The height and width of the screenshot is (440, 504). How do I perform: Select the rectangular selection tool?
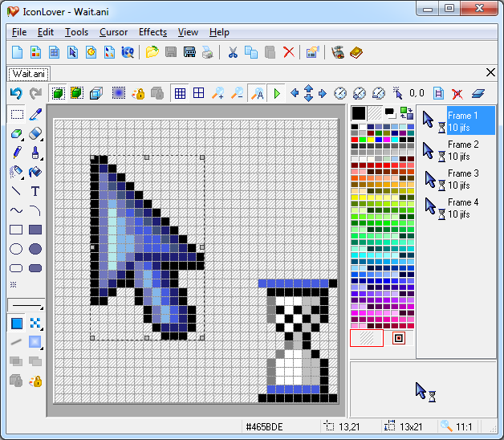(x=17, y=114)
